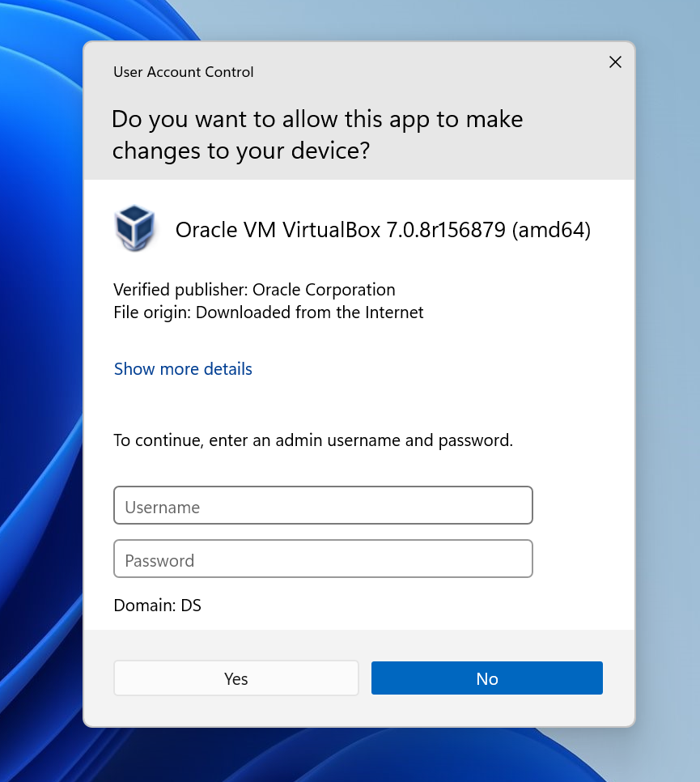The height and width of the screenshot is (782, 700).
Task: Click the 'To continue, enter an admin' instruction
Action: click(312, 441)
